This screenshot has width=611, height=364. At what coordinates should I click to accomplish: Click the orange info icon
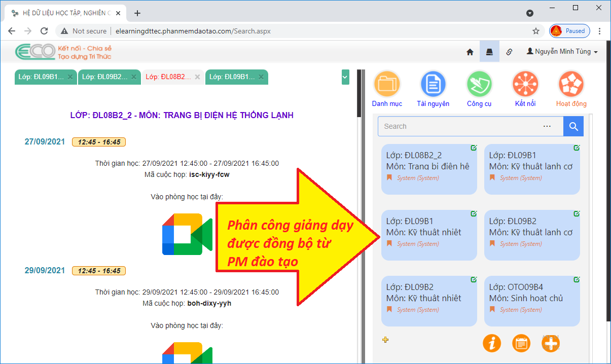point(491,343)
